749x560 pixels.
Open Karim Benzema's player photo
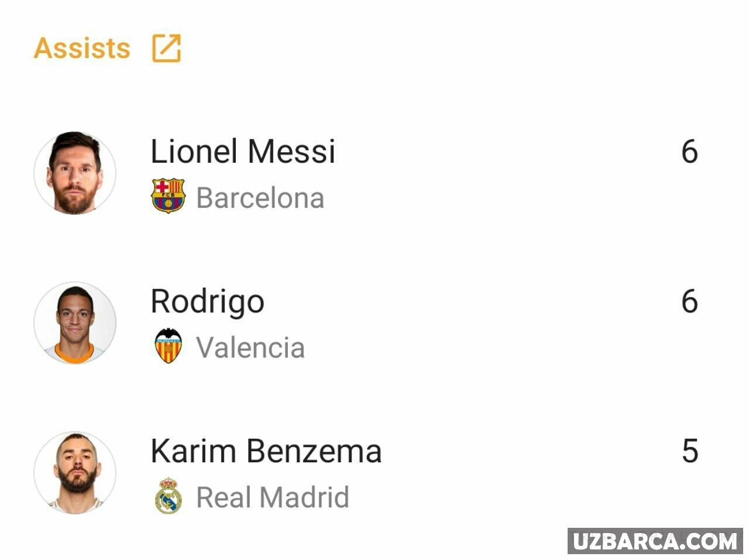click(x=75, y=473)
